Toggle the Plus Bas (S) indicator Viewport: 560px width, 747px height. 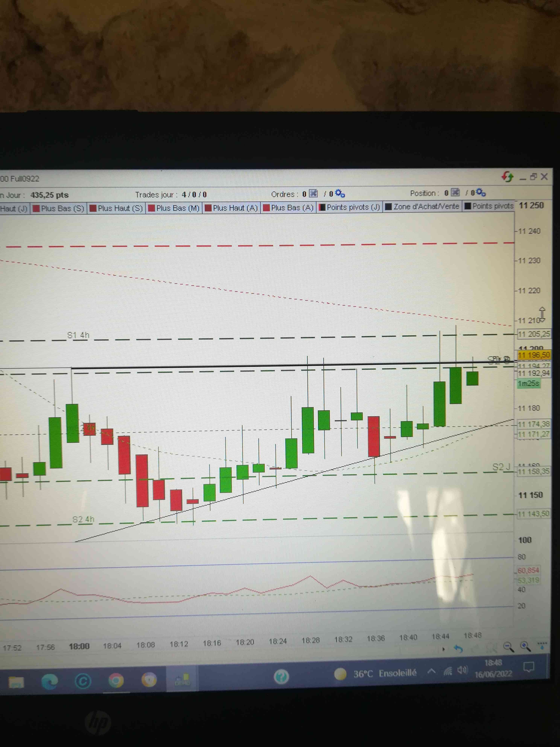click(x=59, y=208)
